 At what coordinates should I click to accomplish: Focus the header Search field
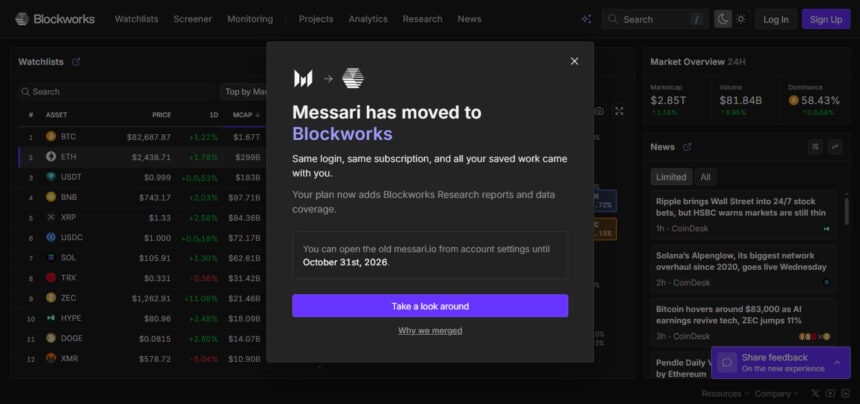[655, 19]
